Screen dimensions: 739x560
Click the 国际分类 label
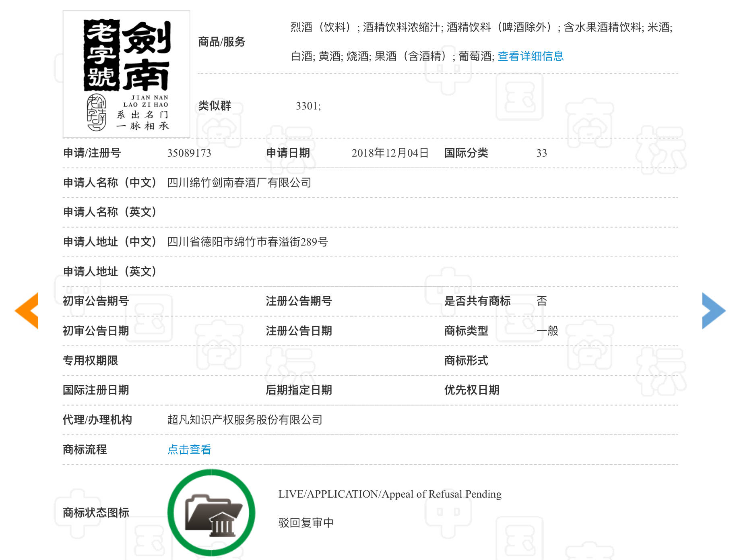click(466, 153)
